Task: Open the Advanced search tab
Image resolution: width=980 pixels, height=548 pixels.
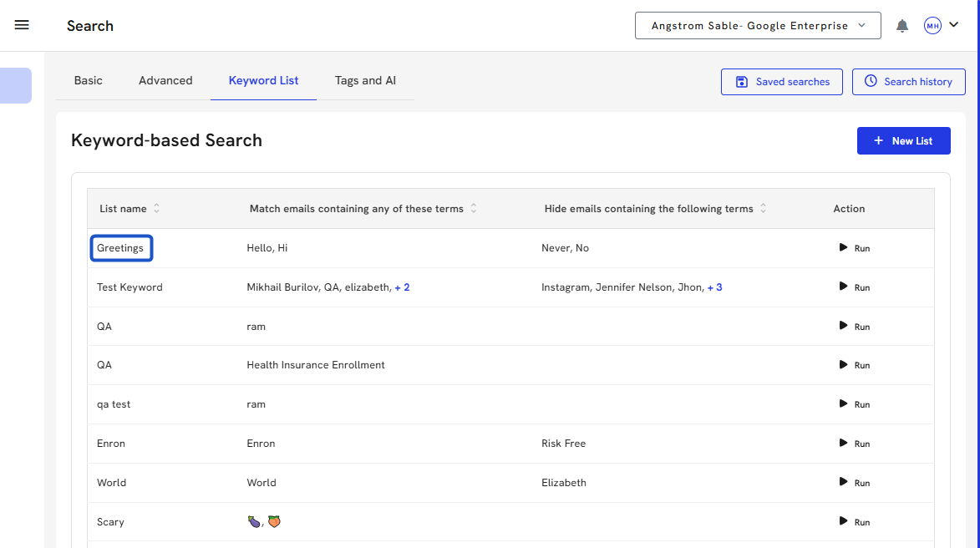Action: click(165, 81)
